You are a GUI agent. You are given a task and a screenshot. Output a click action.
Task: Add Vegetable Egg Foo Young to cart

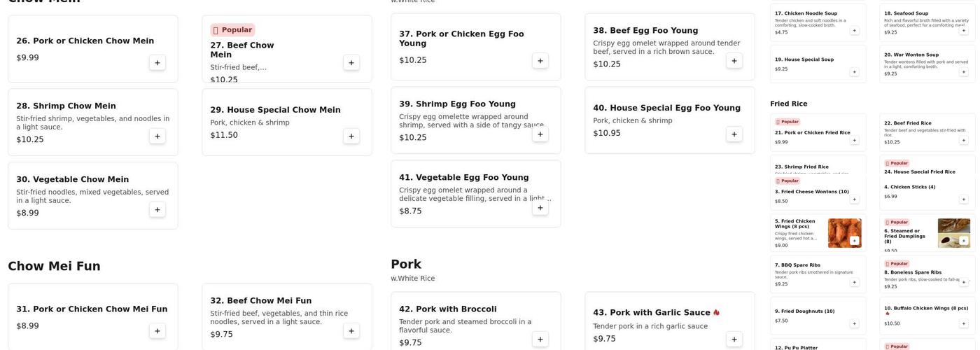coord(540,208)
